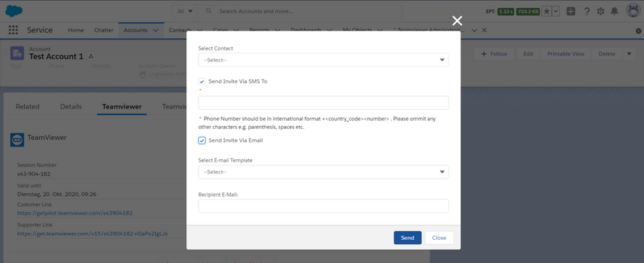The image size is (644, 263).
Task: Go to the Home tab
Action: pos(76,30)
